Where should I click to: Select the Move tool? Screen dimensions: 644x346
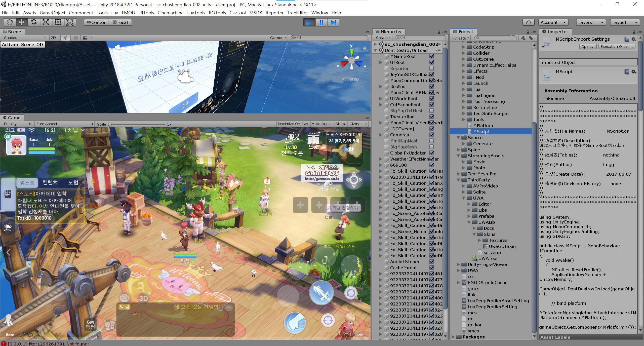22,22
